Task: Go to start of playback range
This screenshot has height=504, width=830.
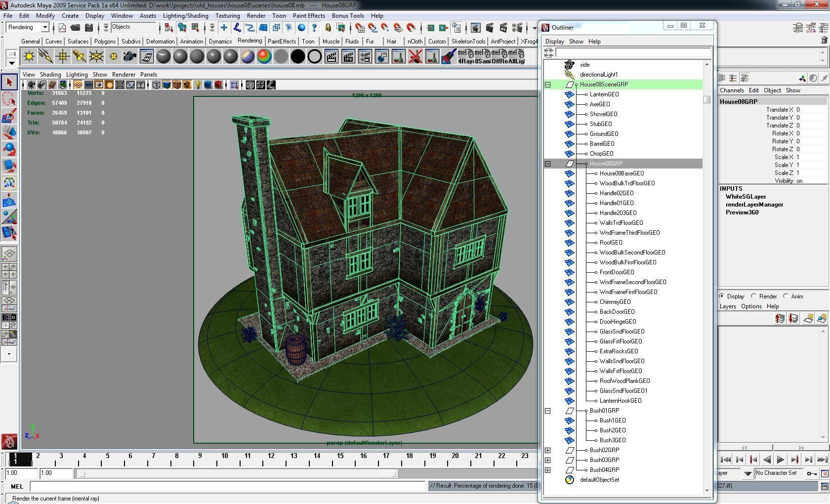Action: (726, 460)
